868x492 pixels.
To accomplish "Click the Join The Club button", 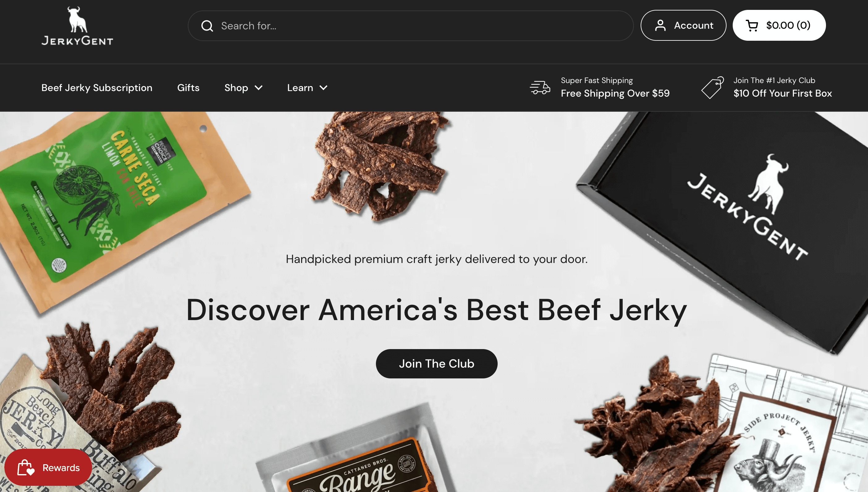I will coord(436,363).
